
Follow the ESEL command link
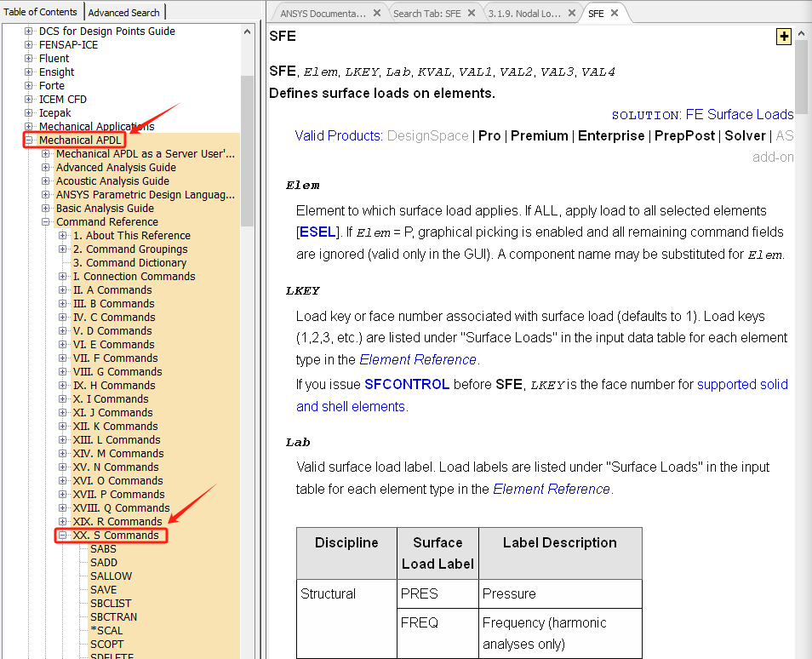click(x=317, y=232)
